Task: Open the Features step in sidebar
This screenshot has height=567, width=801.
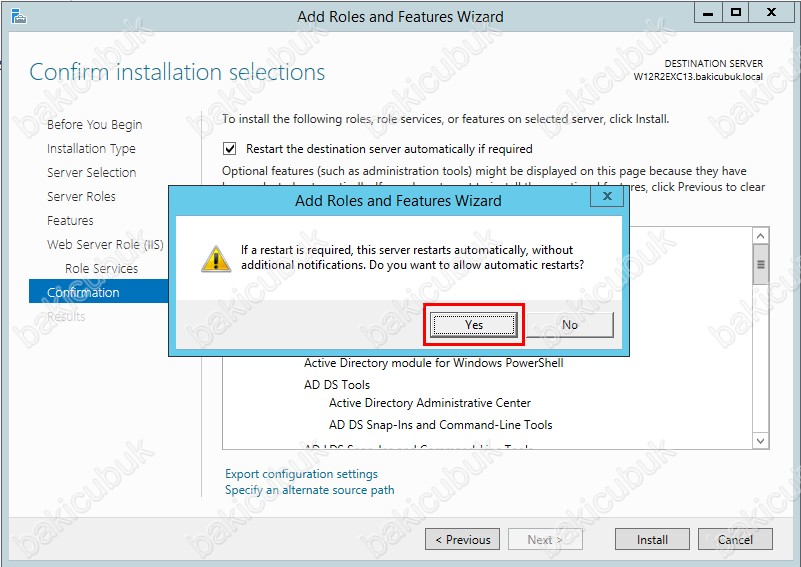Action: pos(70,221)
